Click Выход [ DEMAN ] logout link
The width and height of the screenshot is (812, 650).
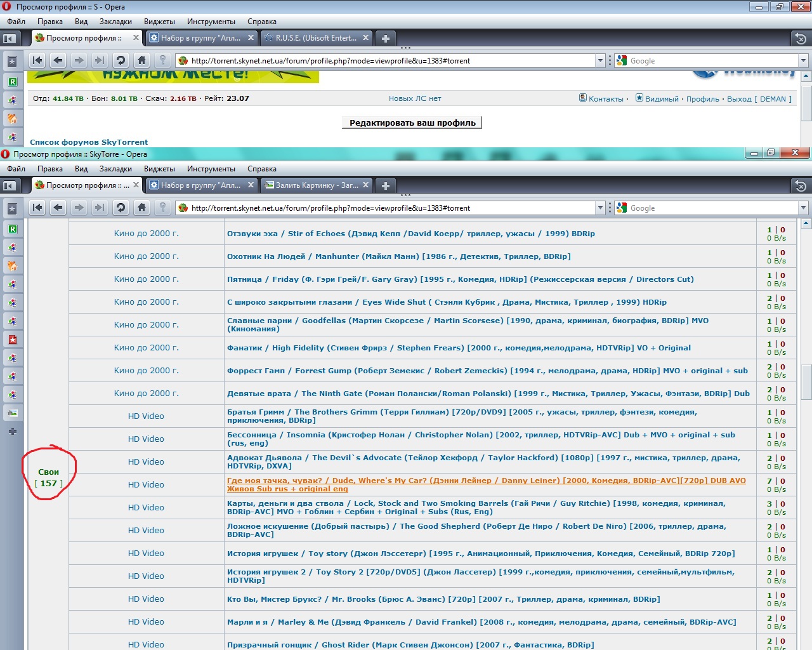[759, 99]
